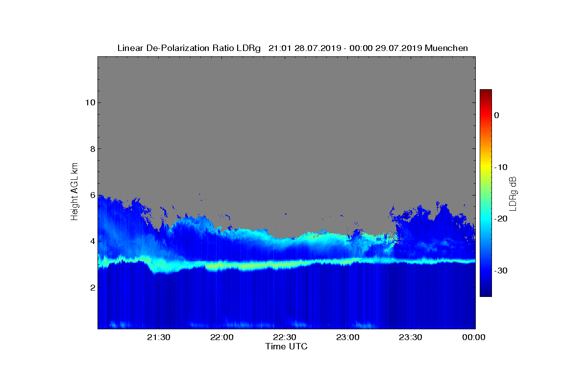Screen dimensions: 588x392
Task: Click the colorbar value 0 label
Action: pyautogui.click(x=496, y=115)
